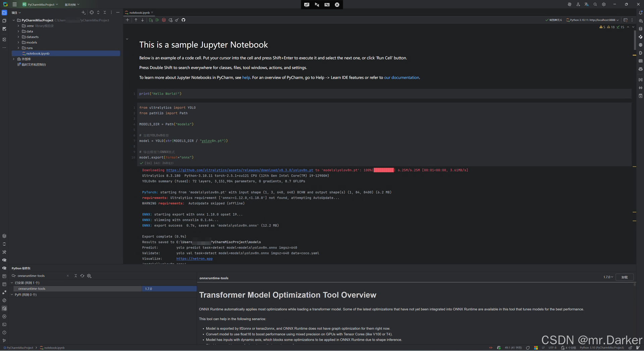Select notebook.ipynb in project tree

[x=66, y=54]
